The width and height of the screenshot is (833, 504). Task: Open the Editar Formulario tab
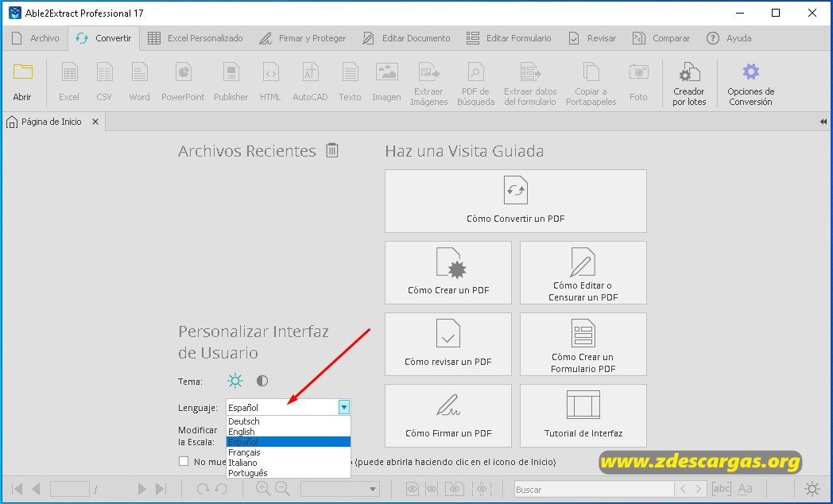click(509, 38)
